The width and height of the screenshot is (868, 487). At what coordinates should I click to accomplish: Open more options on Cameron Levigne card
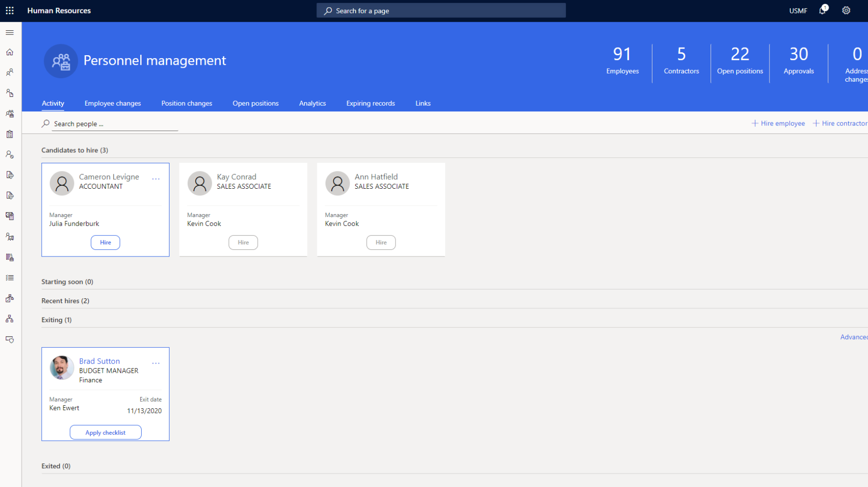pyautogui.click(x=156, y=179)
